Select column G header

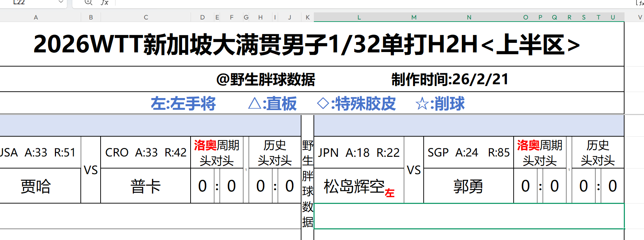246,17
